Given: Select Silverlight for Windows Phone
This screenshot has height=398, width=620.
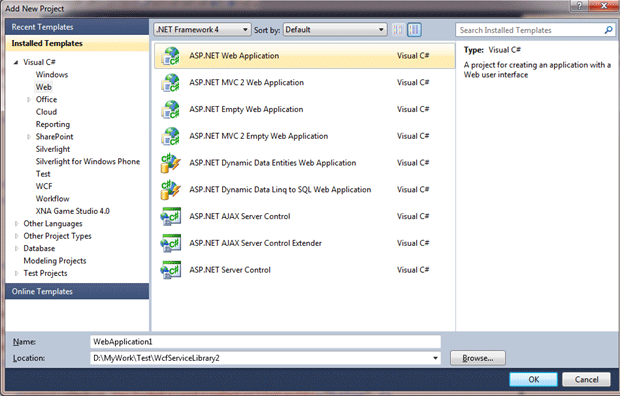Looking at the screenshot, I should (x=88, y=162).
